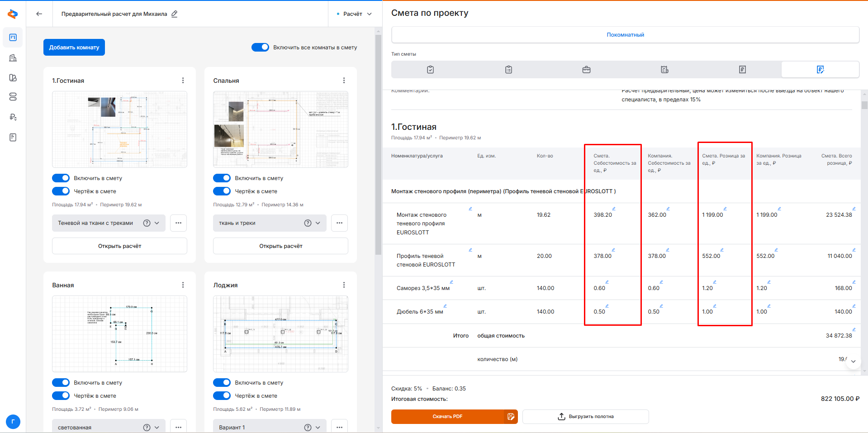This screenshot has width=868, height=433.
Task: Toggle Включить все комнаты в смету
Action: pos(260,48)
